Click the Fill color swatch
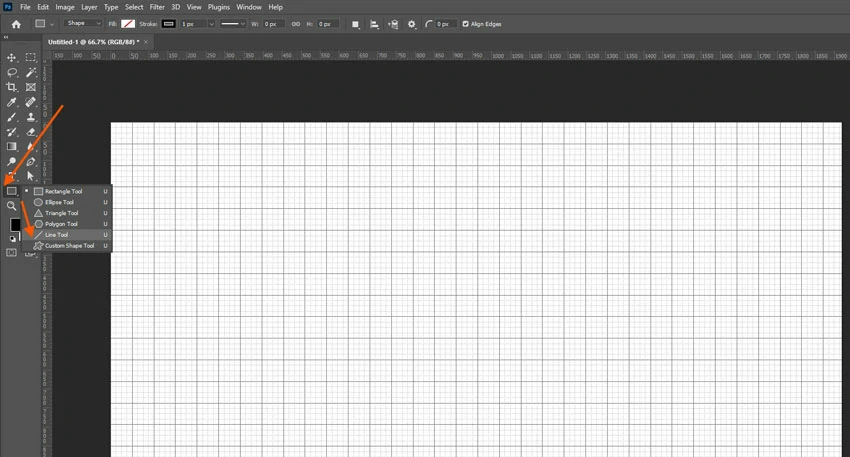 pyautogui.click(x=127, y=23)
